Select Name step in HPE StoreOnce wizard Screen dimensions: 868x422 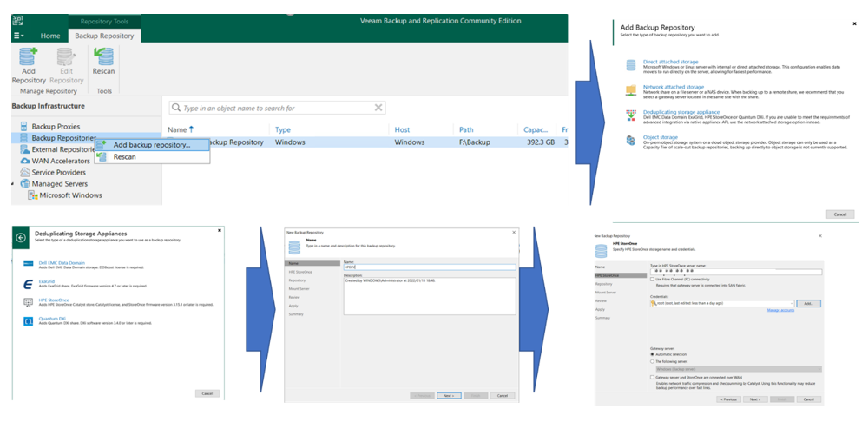(598, 267)
